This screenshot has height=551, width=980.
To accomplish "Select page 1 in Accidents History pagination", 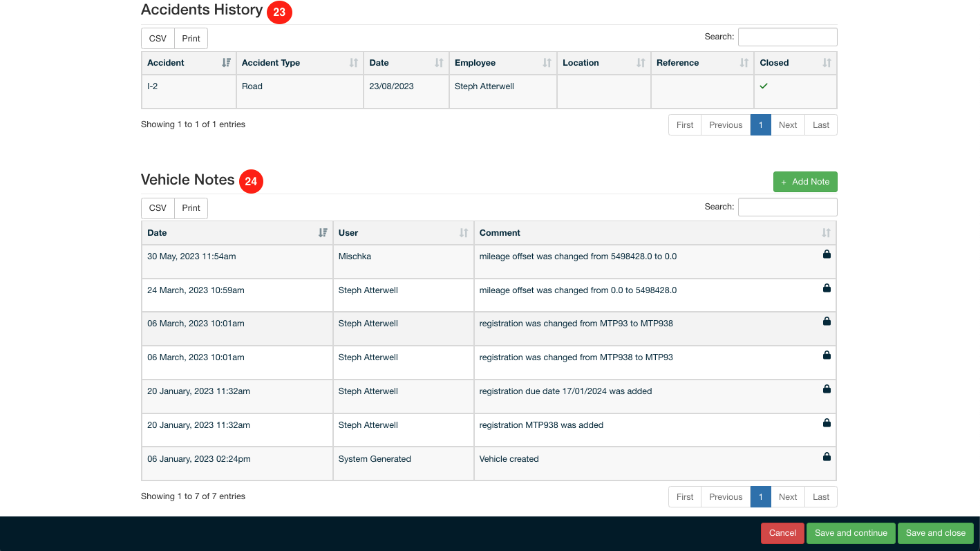I will pyautogui.click(x=760, y=124).
